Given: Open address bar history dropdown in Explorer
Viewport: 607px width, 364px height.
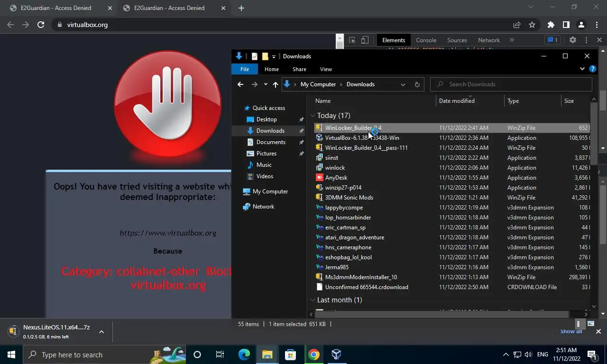Looking at the screenshot, I should click(x=403, y=84).
